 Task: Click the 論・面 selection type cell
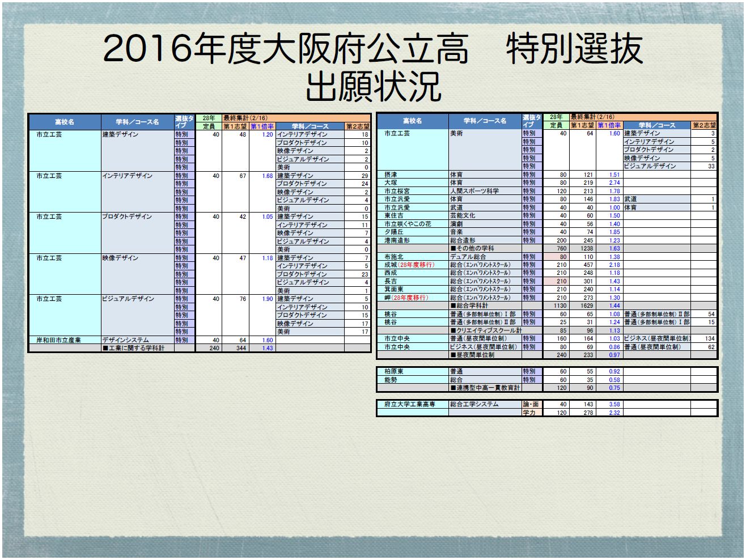(532, 404)
